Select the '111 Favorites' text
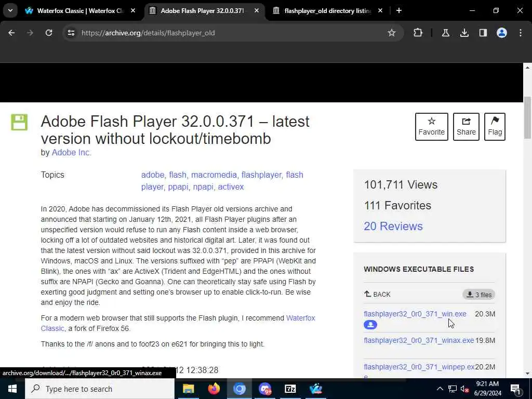532x399 pixels. pos(397,206)
